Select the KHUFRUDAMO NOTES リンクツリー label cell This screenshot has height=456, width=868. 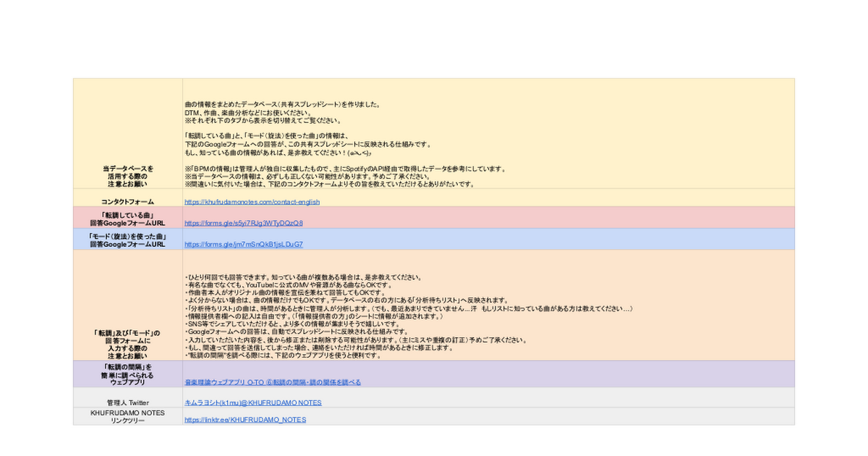point(127,416)
